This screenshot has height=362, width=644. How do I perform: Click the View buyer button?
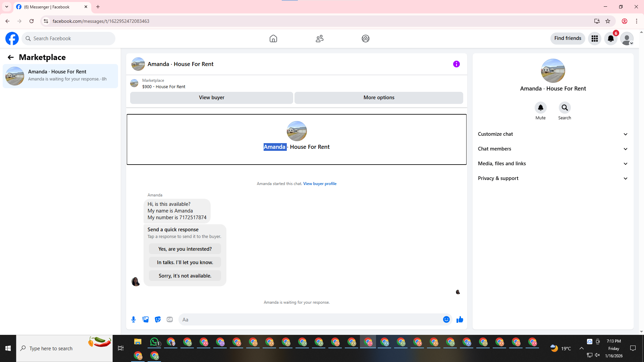tap(211, 98)
